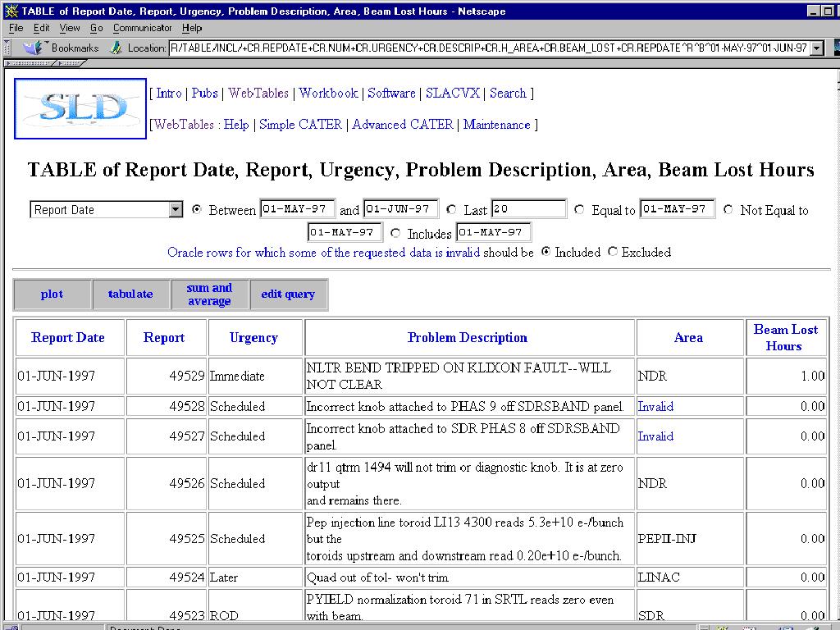Open the Communicator menu
This screenshot has width=840, height=630.
coord(142,28)
